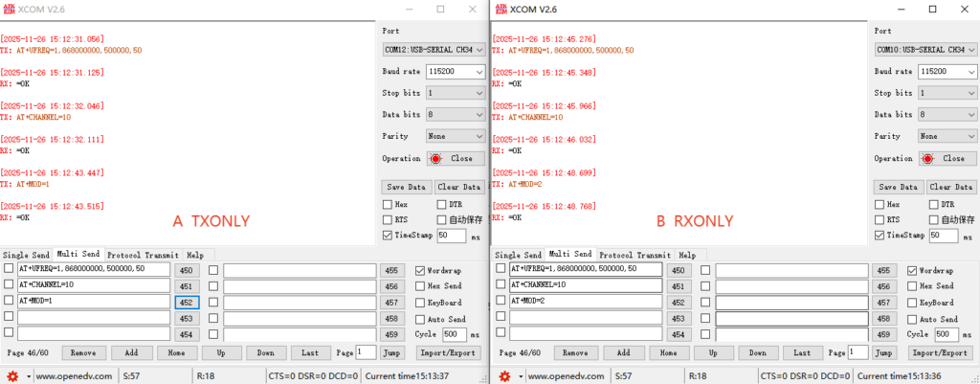Click the red gear icon in right window status bar
980x384 pixels.
point(501,375)
